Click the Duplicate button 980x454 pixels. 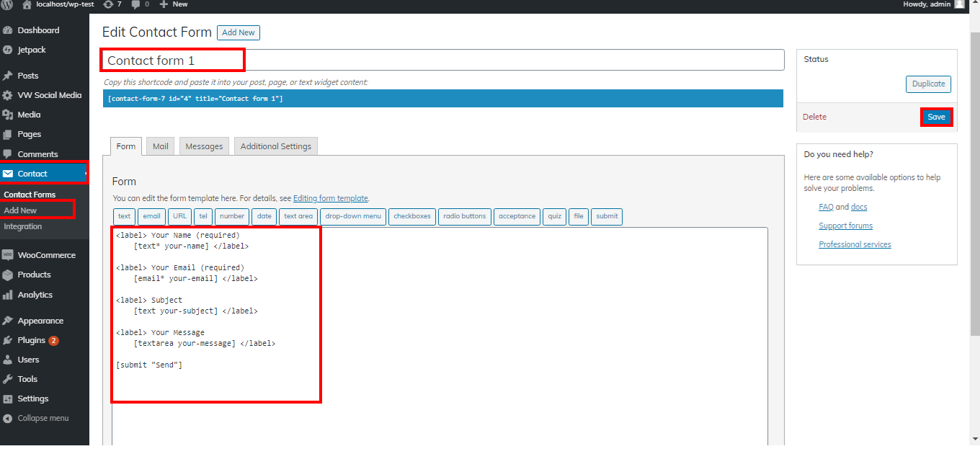click(928, 84)
